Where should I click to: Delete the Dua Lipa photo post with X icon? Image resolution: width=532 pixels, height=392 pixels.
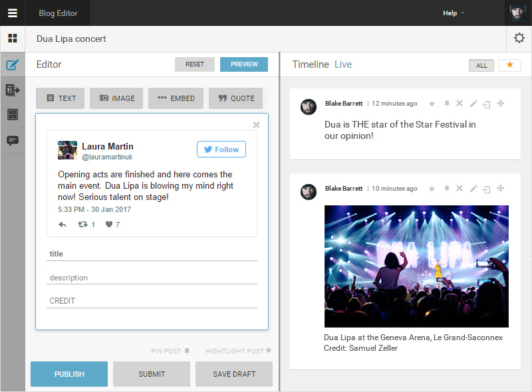(x=460, y=188)
